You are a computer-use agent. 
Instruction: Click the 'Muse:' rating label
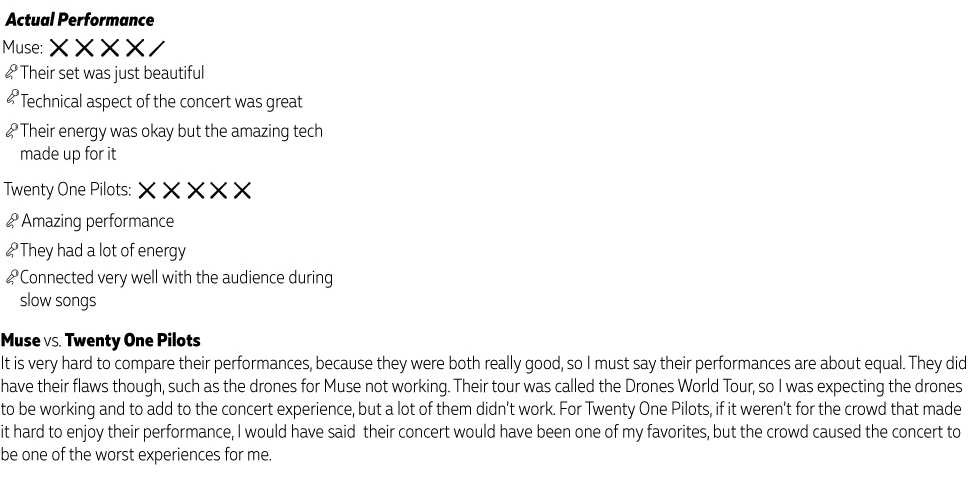click(x=23, y=48)
